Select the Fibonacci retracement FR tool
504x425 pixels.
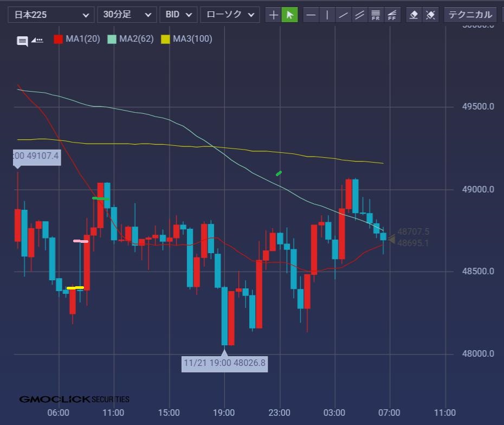click(376, 15)
